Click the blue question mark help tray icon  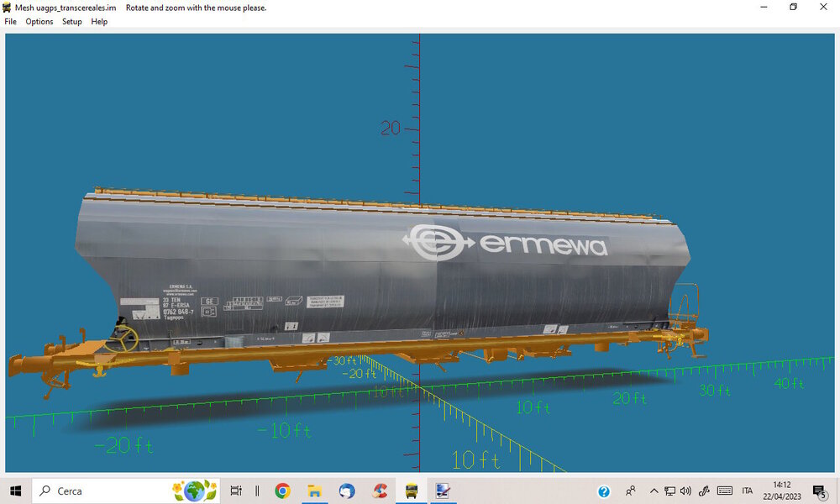tap(604, 491)
